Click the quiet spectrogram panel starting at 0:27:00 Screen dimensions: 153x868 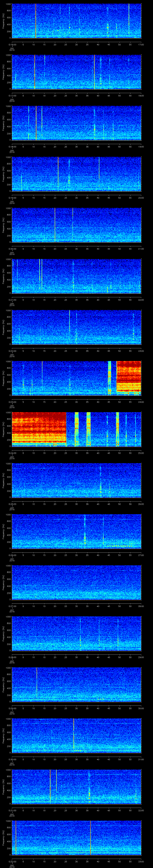[x=76, y=582]
